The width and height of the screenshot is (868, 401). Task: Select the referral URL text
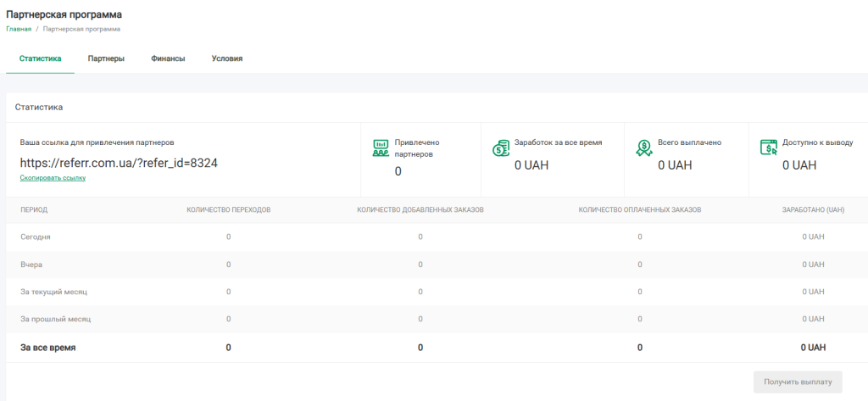(119, 162)
